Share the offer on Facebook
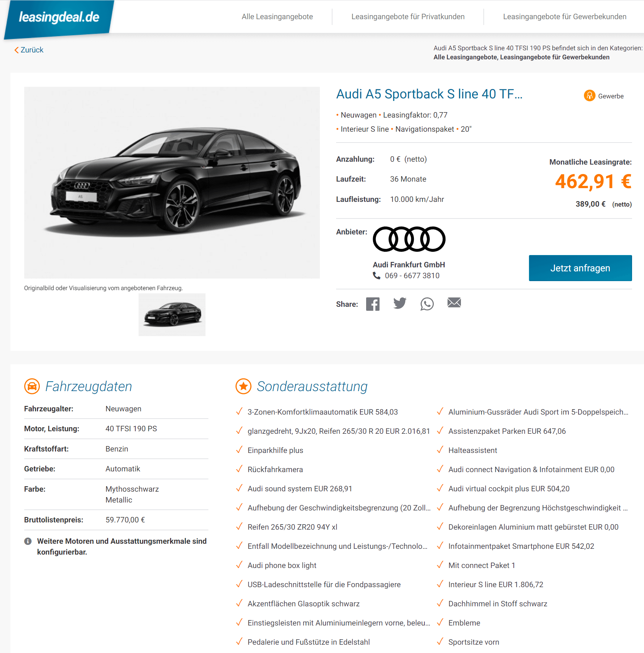Viewport: 644px width, 653px height. [373, 304]
